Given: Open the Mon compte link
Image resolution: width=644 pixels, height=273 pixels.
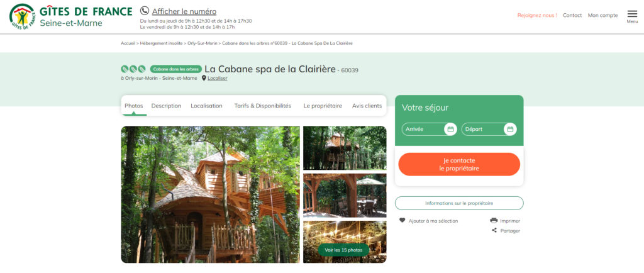Looking at the screenshot, I should pos(602,15).
